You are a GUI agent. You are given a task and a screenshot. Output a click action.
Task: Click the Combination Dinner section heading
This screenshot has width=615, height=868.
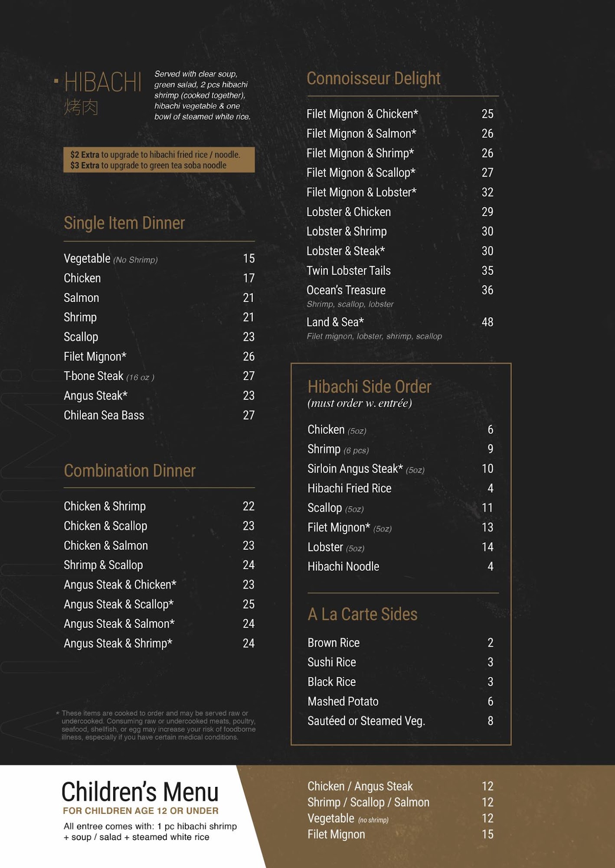(130, 471)
